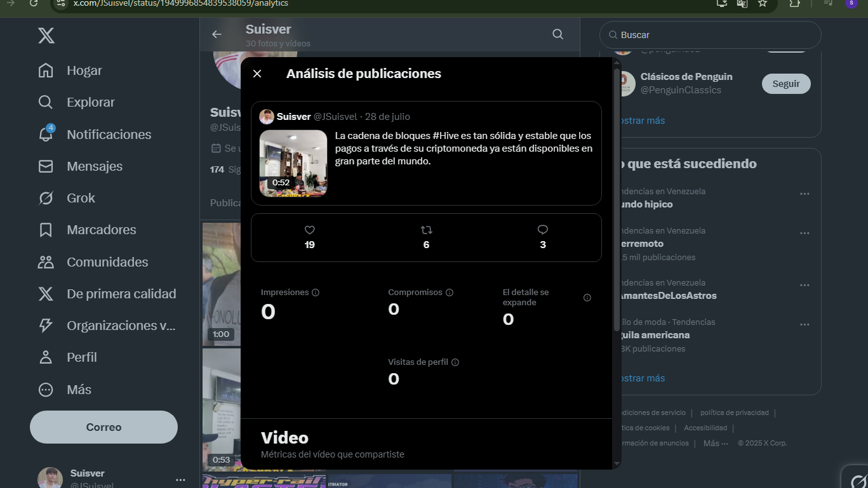Open options for Águila americana trend
The width and height of the screenshot is (868, 488).
(805, 324)
